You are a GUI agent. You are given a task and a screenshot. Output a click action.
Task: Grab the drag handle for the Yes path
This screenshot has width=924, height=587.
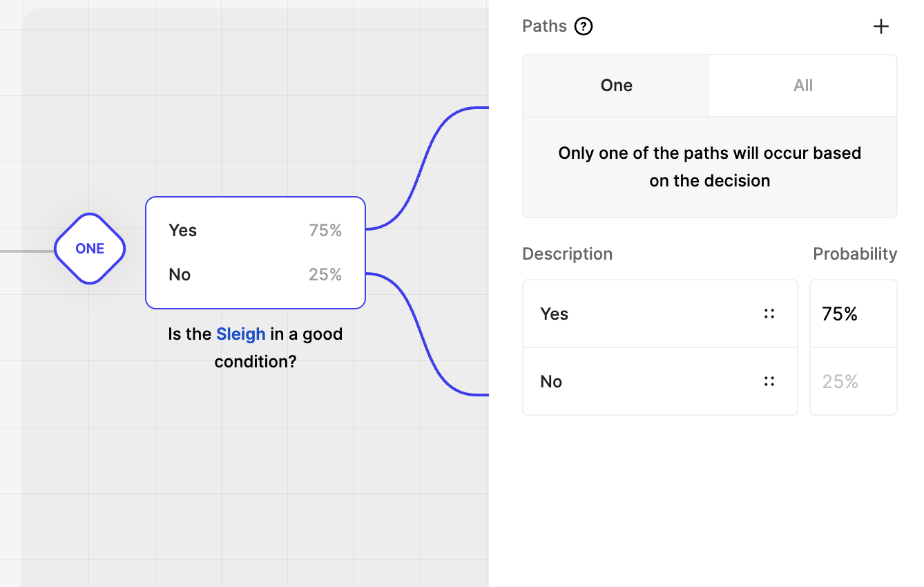coord(769,314)
